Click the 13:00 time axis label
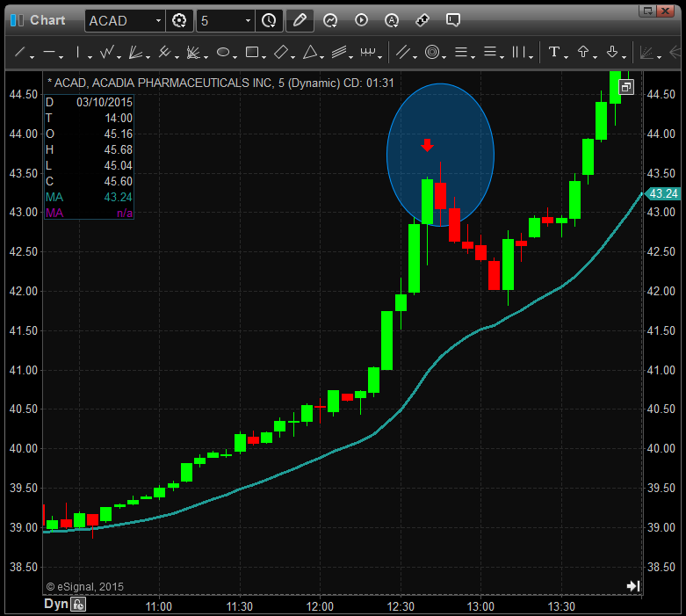Viewport: 686px width, 616px height. click(480, 606)
